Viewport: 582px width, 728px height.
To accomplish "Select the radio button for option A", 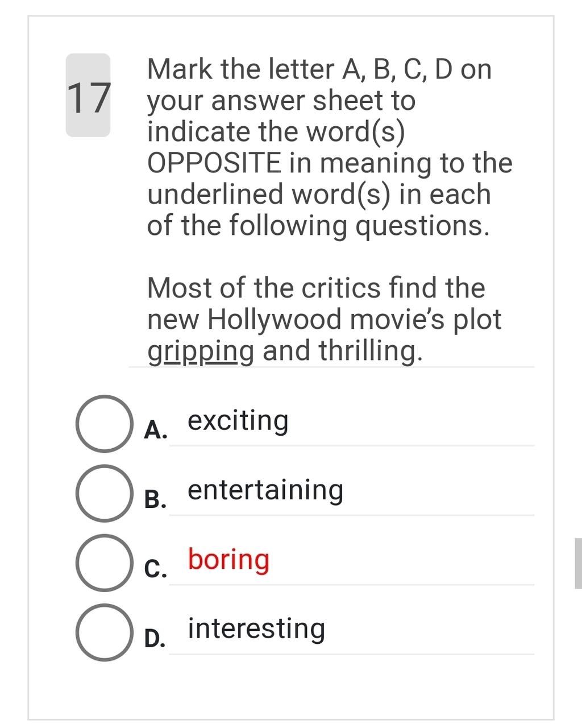I will 104,424.
